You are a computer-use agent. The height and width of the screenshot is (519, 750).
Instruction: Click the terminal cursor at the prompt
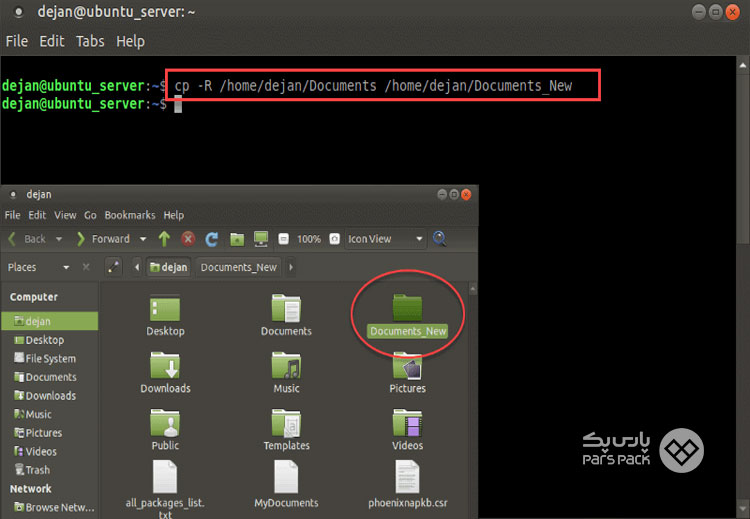point(178,104)
